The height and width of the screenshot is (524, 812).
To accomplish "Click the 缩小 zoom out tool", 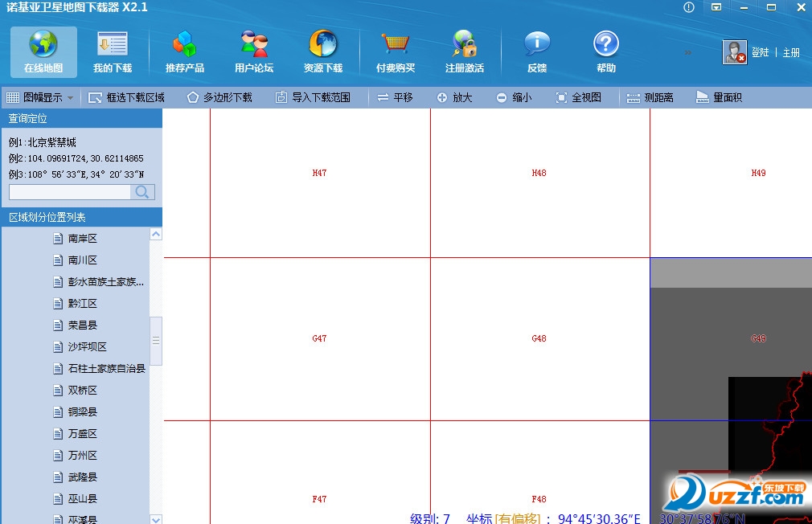I will coord(515,97).
